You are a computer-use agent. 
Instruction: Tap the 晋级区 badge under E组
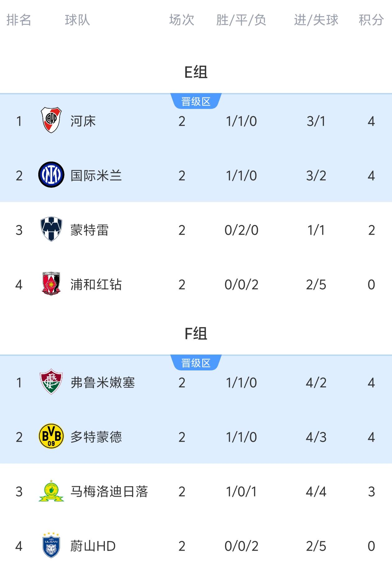(196, 101)
